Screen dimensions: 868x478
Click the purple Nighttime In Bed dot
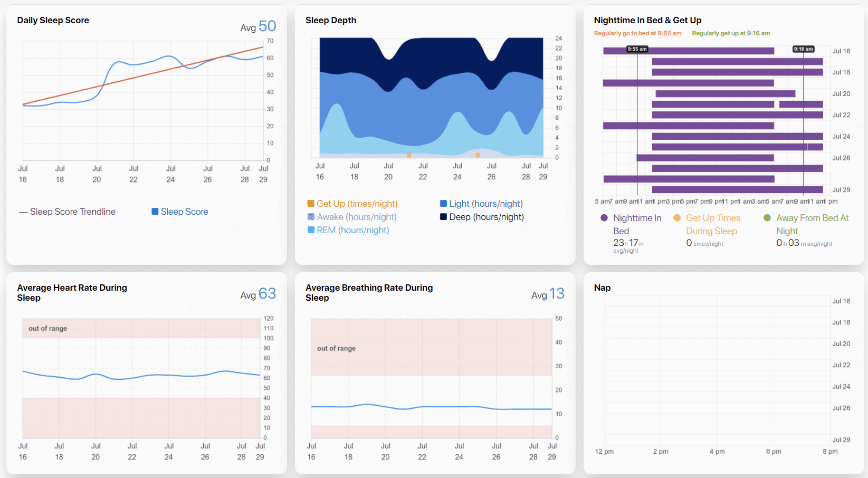click(x=604, y=218)
